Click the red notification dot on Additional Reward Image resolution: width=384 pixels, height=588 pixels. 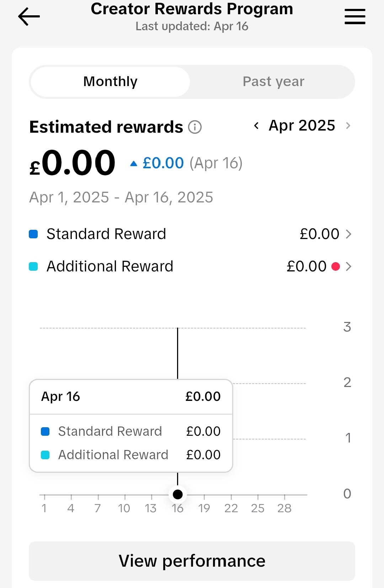[335, 266]
